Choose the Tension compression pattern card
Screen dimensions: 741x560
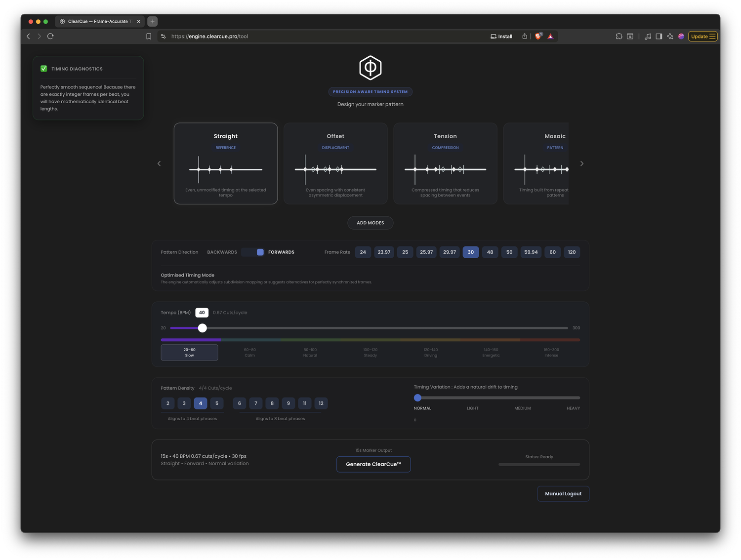[445, 163]
